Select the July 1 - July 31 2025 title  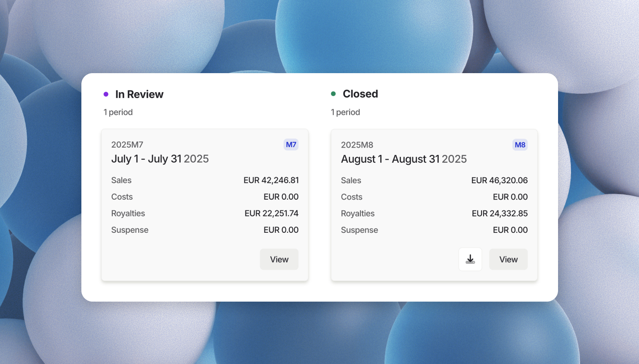tap(160, 159)
